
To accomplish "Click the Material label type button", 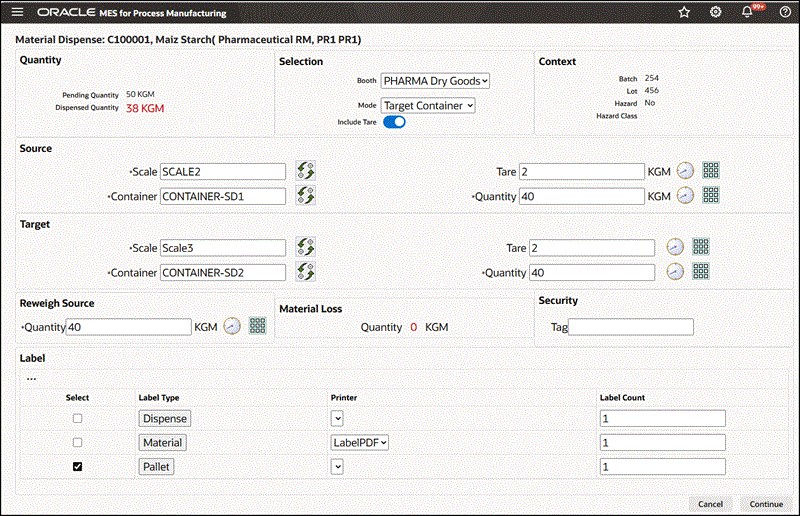I will pos(162,443).
